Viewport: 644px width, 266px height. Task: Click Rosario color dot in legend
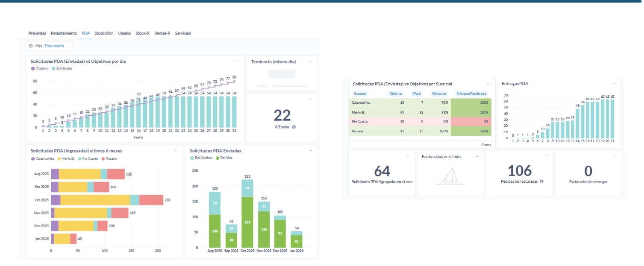[103, 159]
